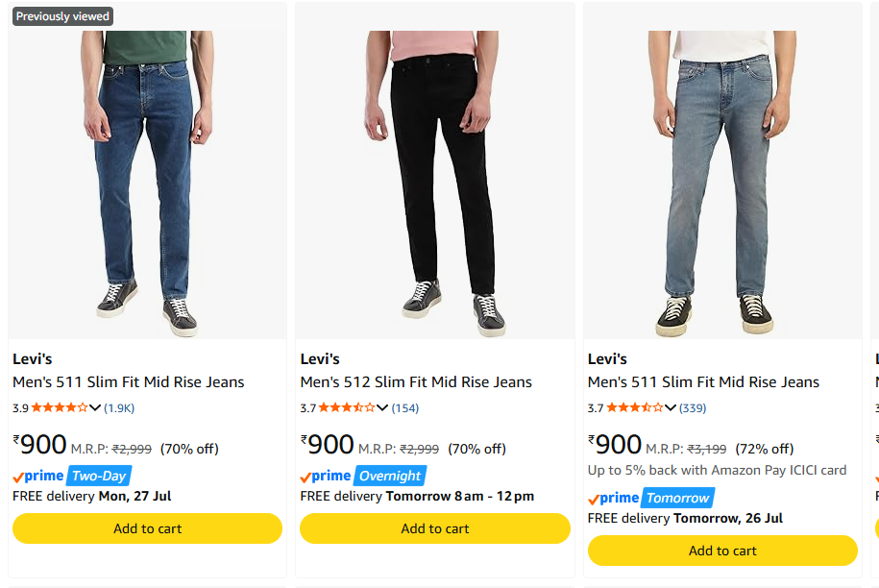Add the light-wash 511 jeans to cart
Screen dimensions: 879x588
pyautogui.click(x=722, y=551)
